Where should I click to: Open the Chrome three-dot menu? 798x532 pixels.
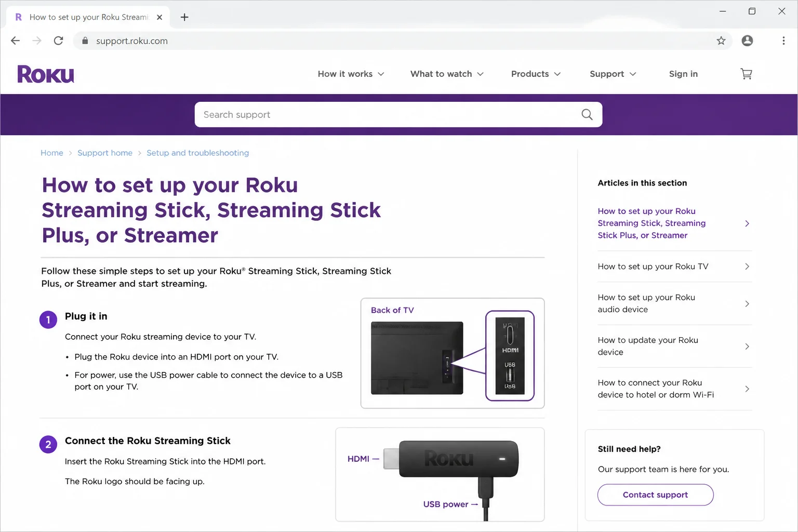click(783, 41)
